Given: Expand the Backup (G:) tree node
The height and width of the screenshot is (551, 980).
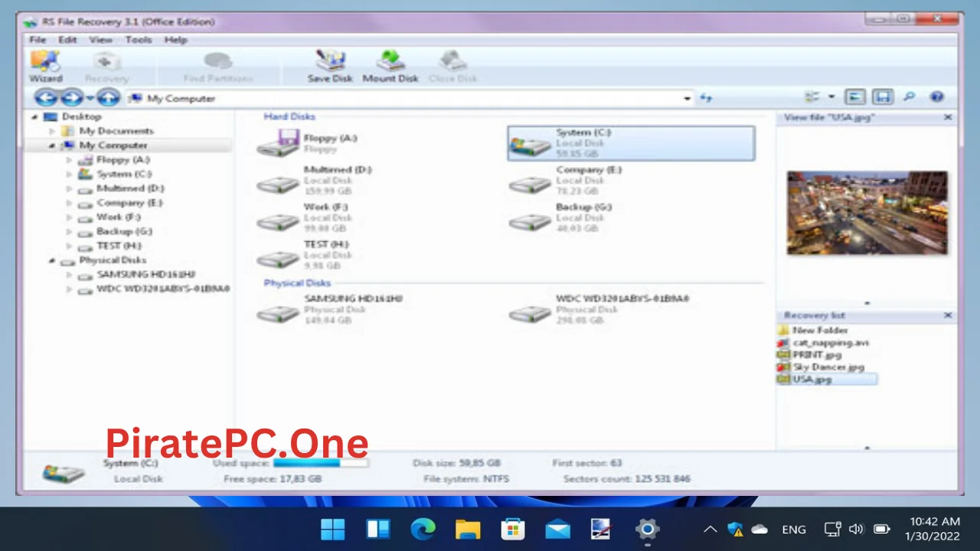Looking at the screenshot, I should coord(70,231).
